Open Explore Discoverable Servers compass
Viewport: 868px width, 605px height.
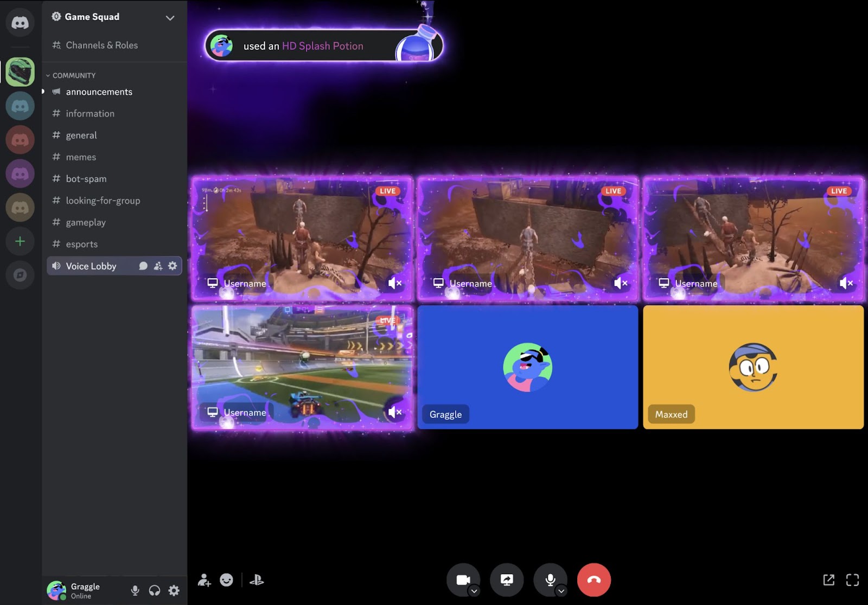tap(20, 275)
